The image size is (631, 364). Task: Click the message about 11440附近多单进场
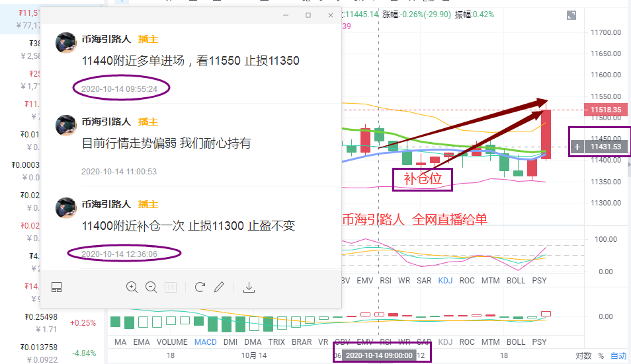click(190, 61)
